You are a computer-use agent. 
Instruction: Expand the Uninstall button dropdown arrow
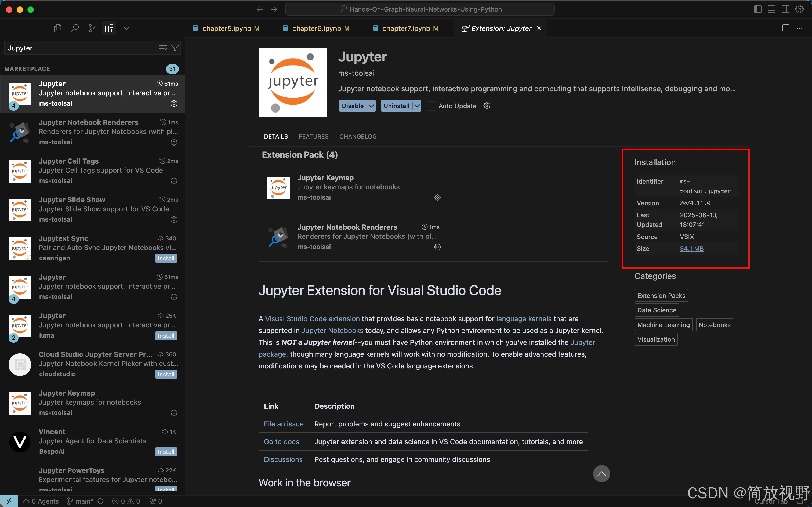[417, 106]
